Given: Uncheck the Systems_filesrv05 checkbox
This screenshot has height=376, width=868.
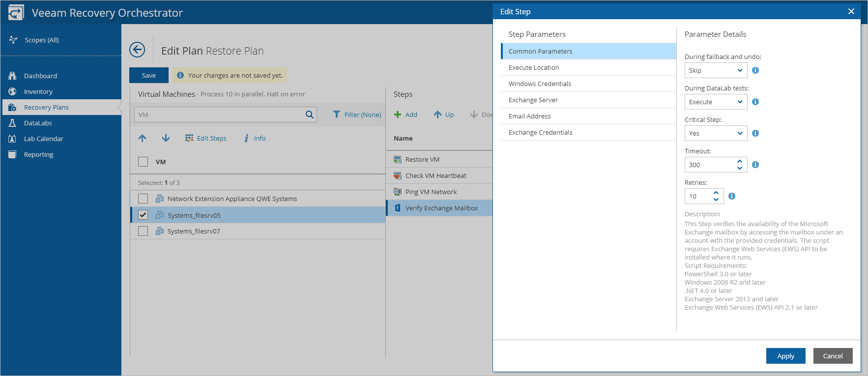Looking at the screenshot, I should 143,215.
